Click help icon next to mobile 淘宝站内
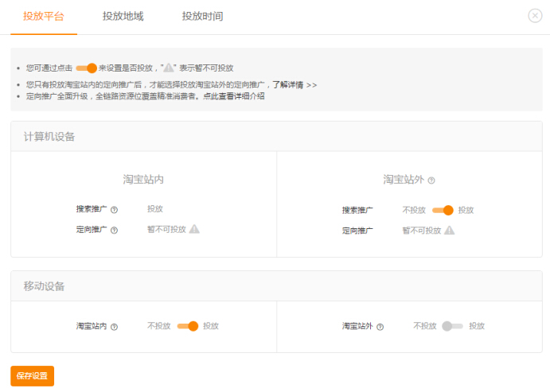 (x=115, y=326)
